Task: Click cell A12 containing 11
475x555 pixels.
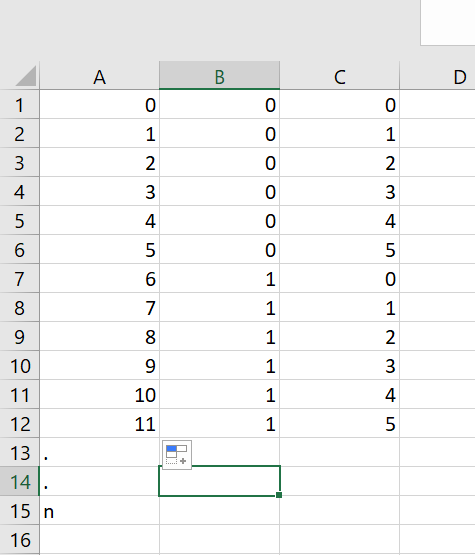Action: [99, 424]
